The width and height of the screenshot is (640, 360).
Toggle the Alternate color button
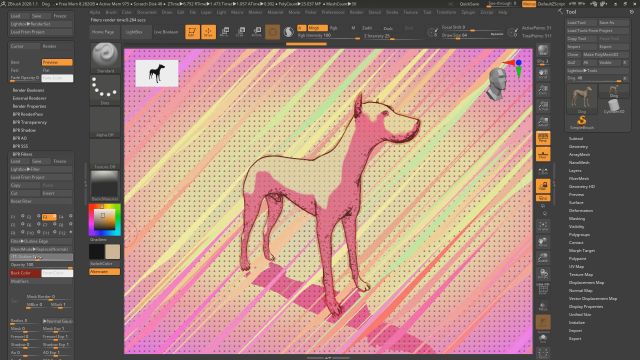tap(104, 271)
